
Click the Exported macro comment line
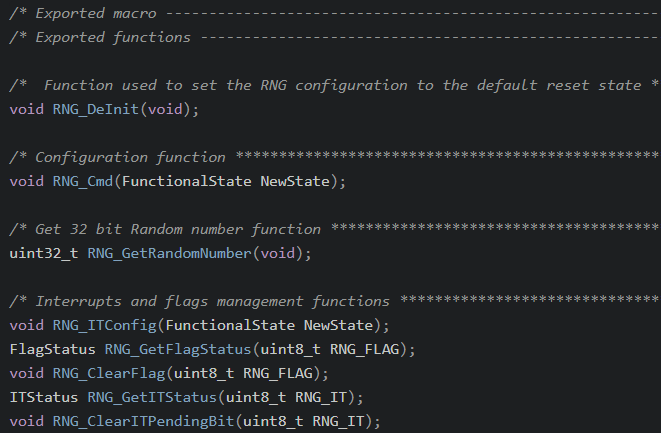tap(335, 13)
